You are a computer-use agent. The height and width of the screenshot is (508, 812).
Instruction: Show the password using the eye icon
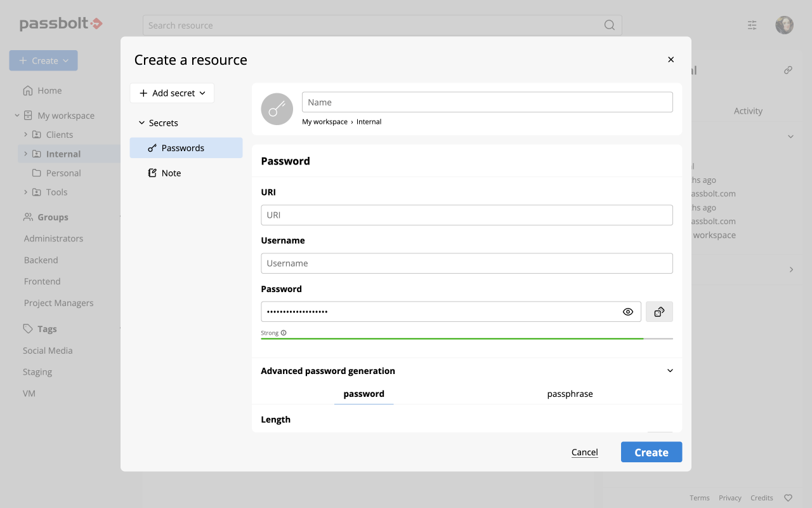click(x=628, y=311)
